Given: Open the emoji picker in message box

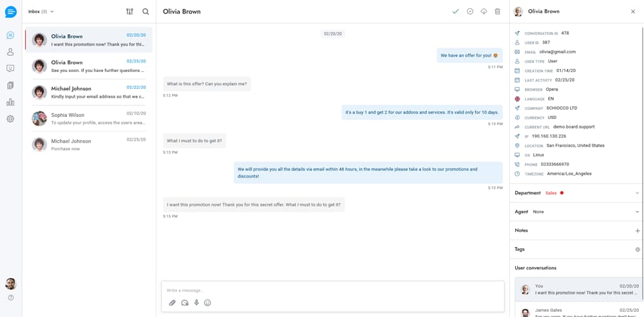Looking at the screenshot, I should (207, 303).
